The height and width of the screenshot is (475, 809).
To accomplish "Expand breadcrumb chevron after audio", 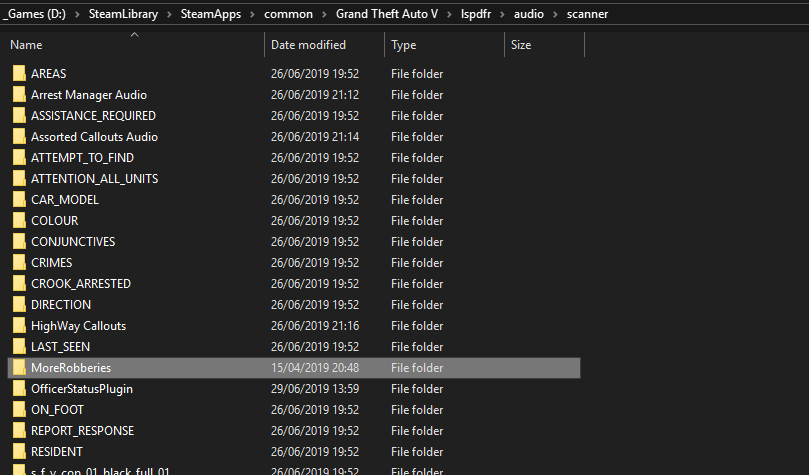I will click(x=556, y=14).
